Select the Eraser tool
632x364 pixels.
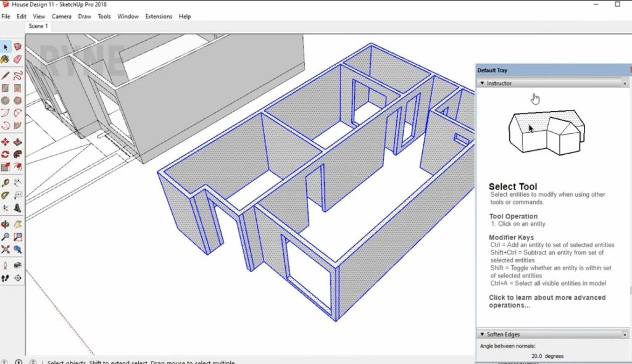click(17, 59)
